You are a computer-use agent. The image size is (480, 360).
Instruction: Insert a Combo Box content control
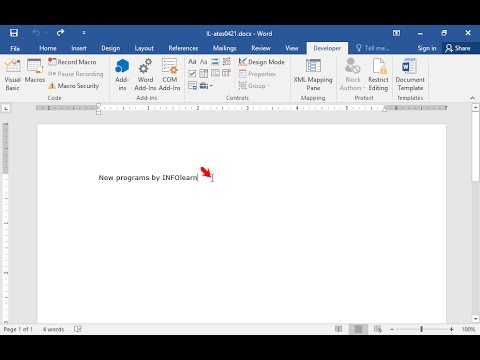point(204,73)
